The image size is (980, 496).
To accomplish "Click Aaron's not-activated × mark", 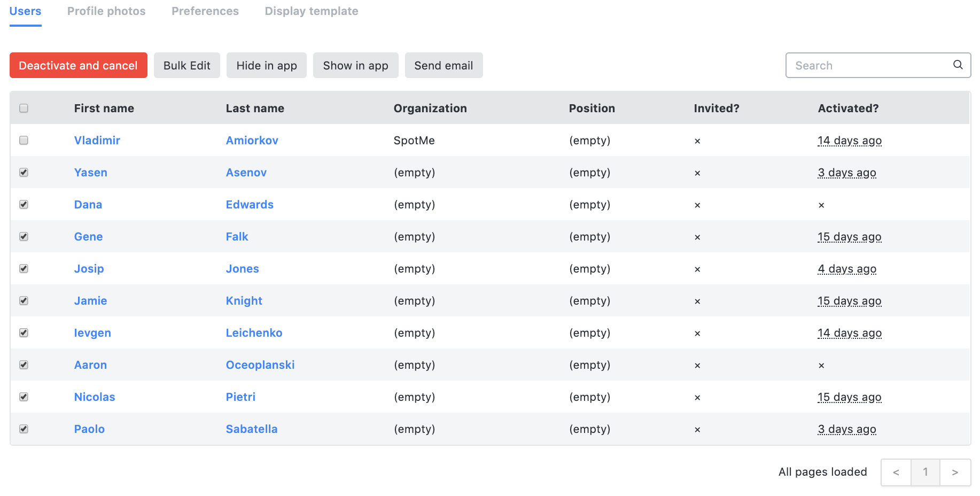I will (x=821, y=366).
